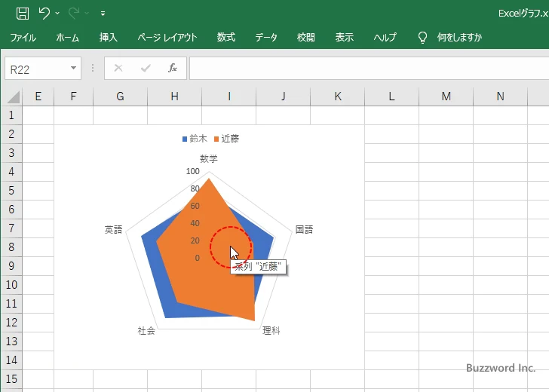Click the Select All corner triangle

tap(14, 96)
